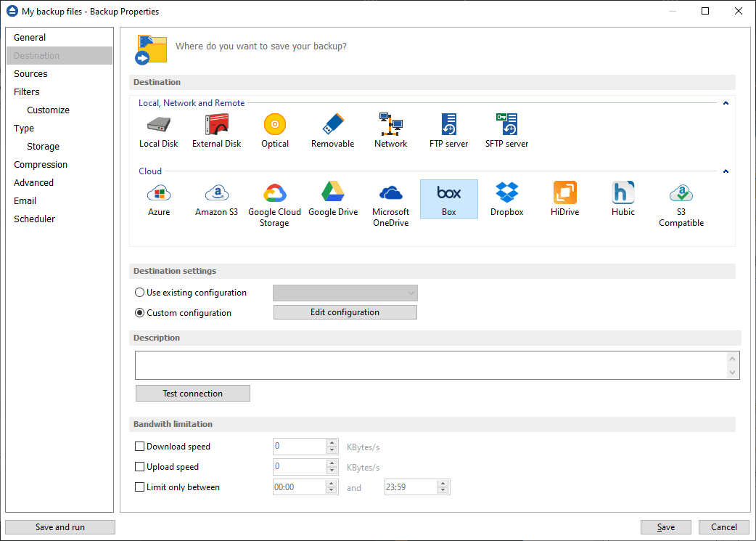Pick the Optical disc destination

[x=275, y=130]
